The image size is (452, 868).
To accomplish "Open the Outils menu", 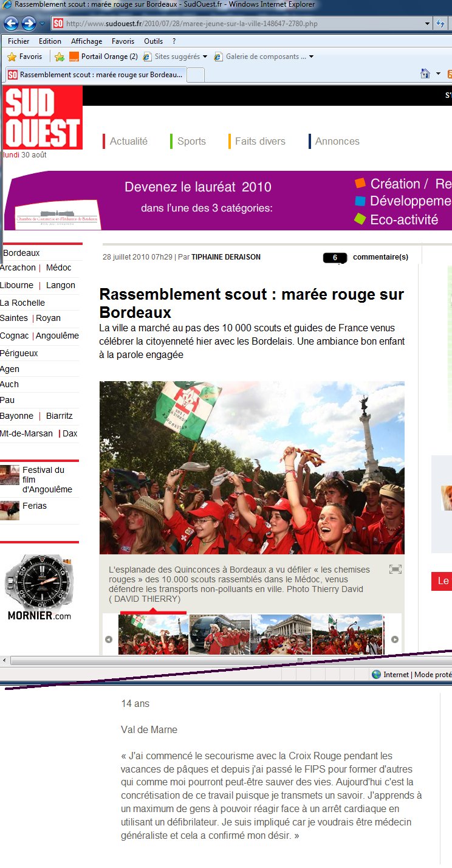I will pos(153,41).
